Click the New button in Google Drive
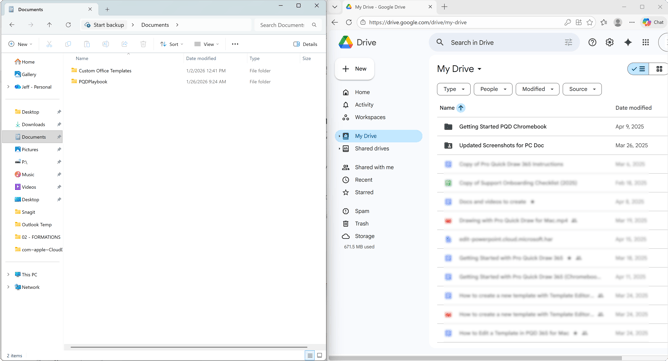Image resolution: width=668 pixels, height=361 pixels. (354, 69)
